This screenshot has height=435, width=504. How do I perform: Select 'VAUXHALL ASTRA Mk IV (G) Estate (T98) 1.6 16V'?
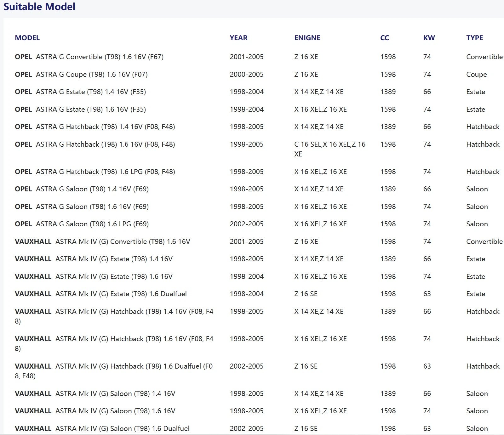pos(94,277)
